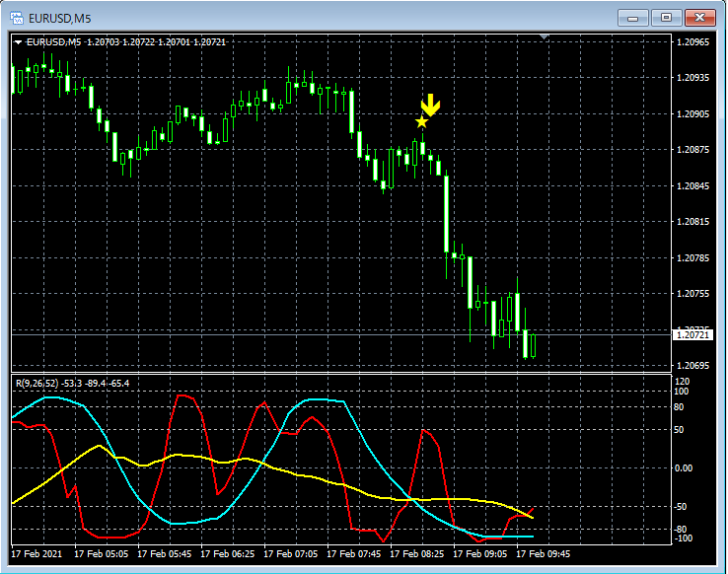Maximize the EURUSD,M5 chart window
Screen dimensions: 728x574
click(666, 18)
